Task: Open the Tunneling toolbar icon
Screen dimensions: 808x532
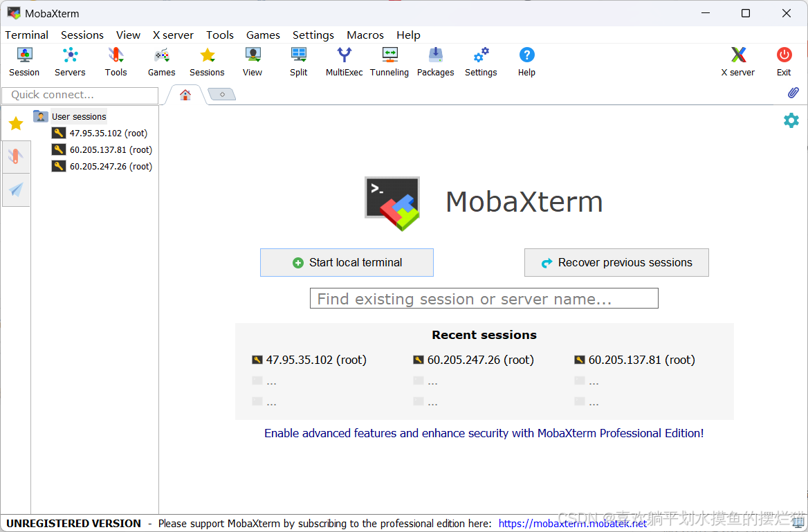Action: [x=389, y=62]
